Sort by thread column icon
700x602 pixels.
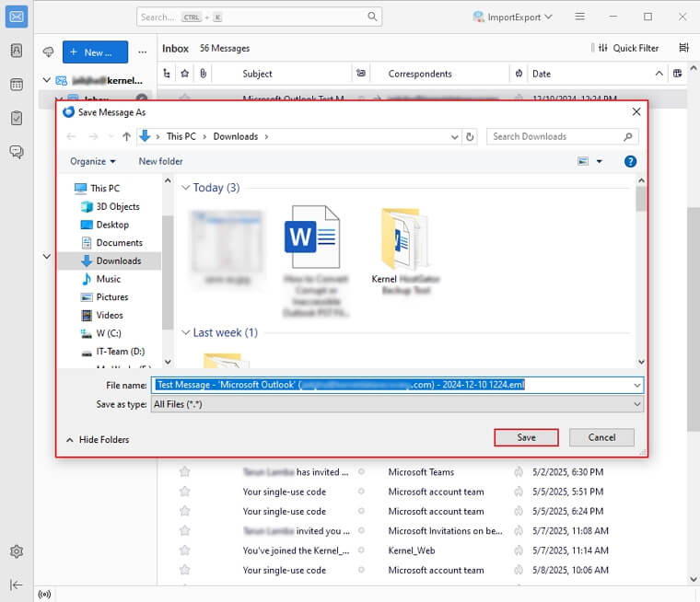(x=167, y=74)
